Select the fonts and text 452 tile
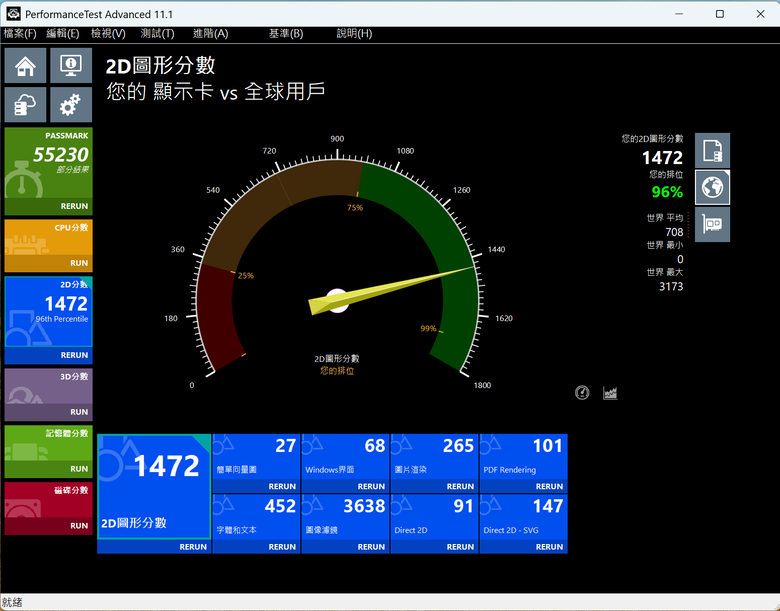The image size is (780, 611). (256, 517)
